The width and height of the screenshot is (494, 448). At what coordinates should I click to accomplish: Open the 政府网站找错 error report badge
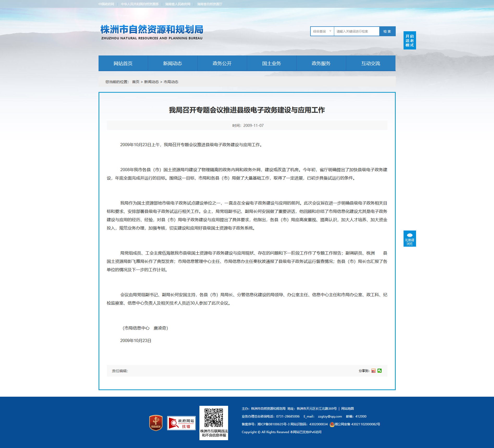[x=181, y=423]
